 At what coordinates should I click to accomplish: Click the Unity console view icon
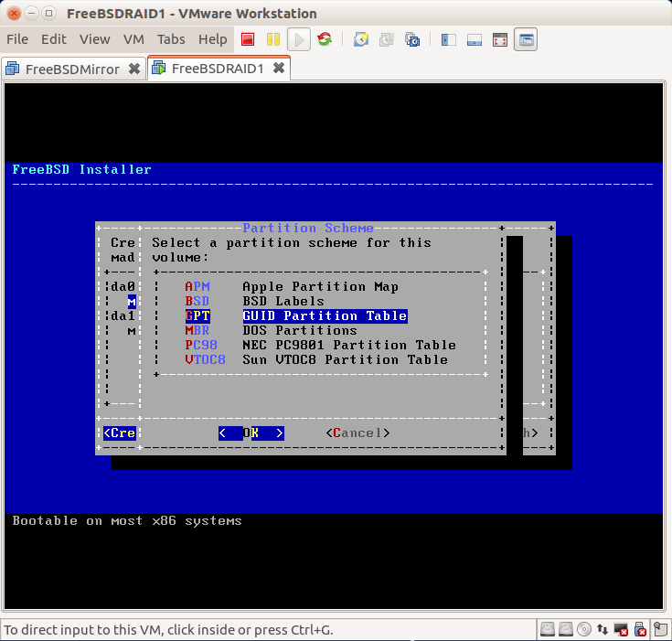click(526, 39)
